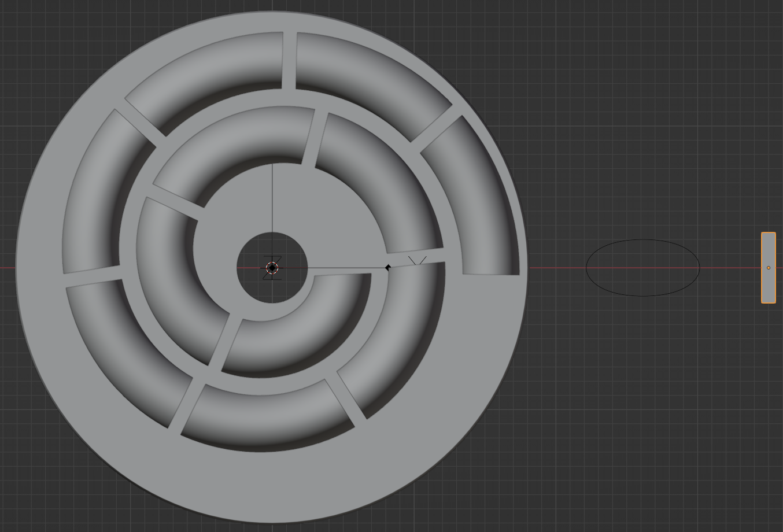
Task: Click the 3D cursor in the disc hole
Action: click(272, 268)
